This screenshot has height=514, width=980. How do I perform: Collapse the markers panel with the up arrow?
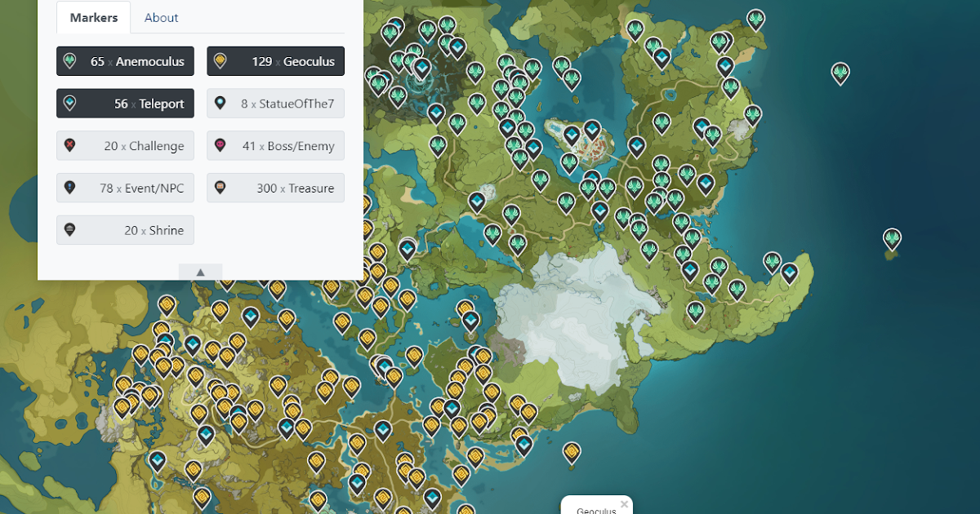point(200,272)
